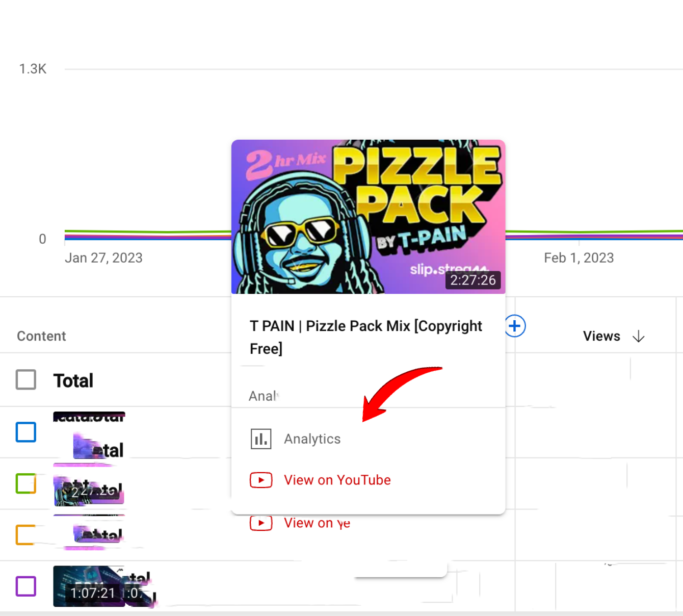The image size is (683, 616).
Task: Click the 1:07:21 duration video thumbnail
Action: pyautogui.click(x=89, y=586)
